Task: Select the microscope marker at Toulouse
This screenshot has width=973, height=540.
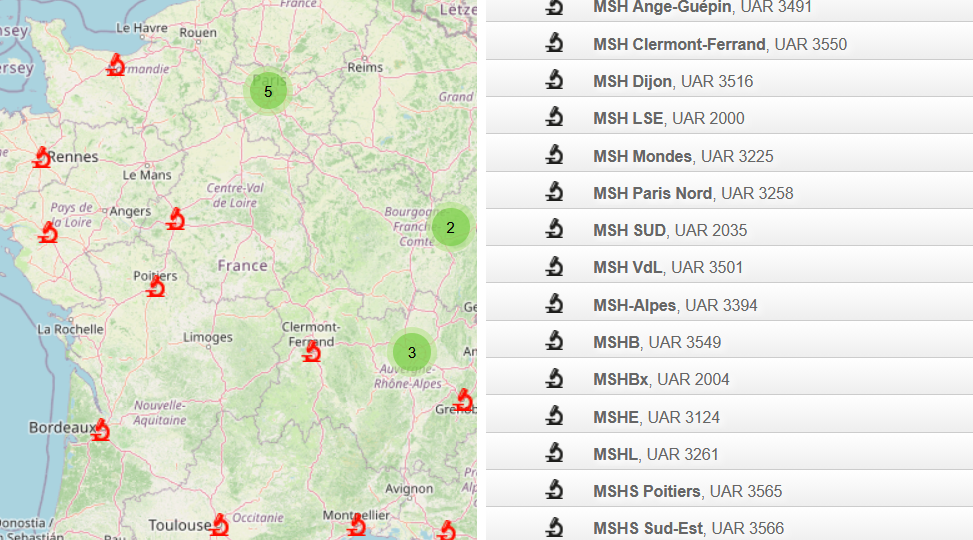Action: pos(220,524)
